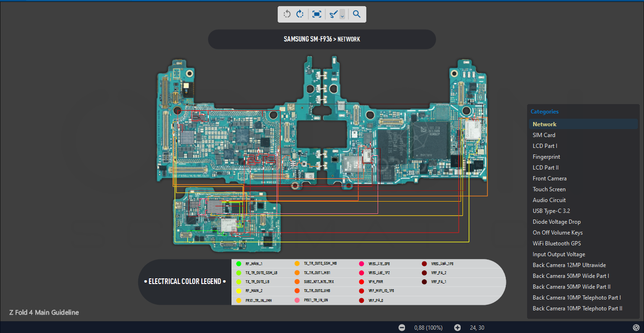Open Back Camera 10MP Telephoto Part II
644x333 pixels.
pyautogui.click(x=583, y=309)
